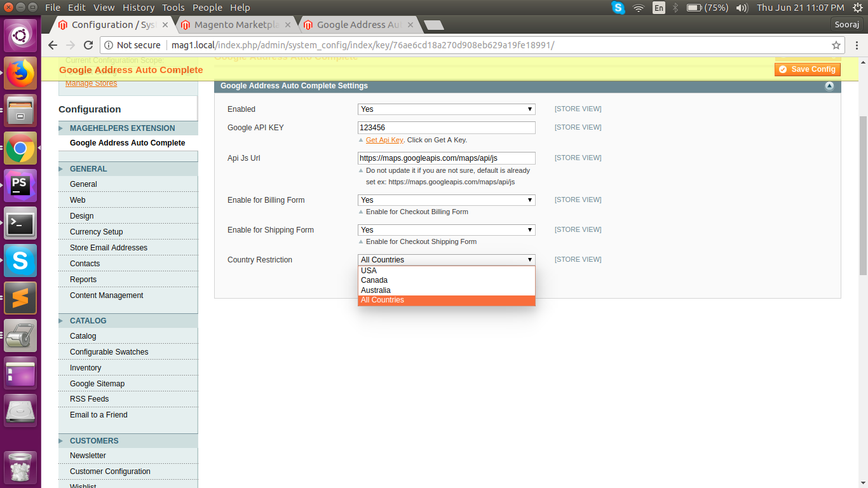The image size is (868, 488).
Task: Launch PhpStorm from the dock
Action: click(20, 186)
